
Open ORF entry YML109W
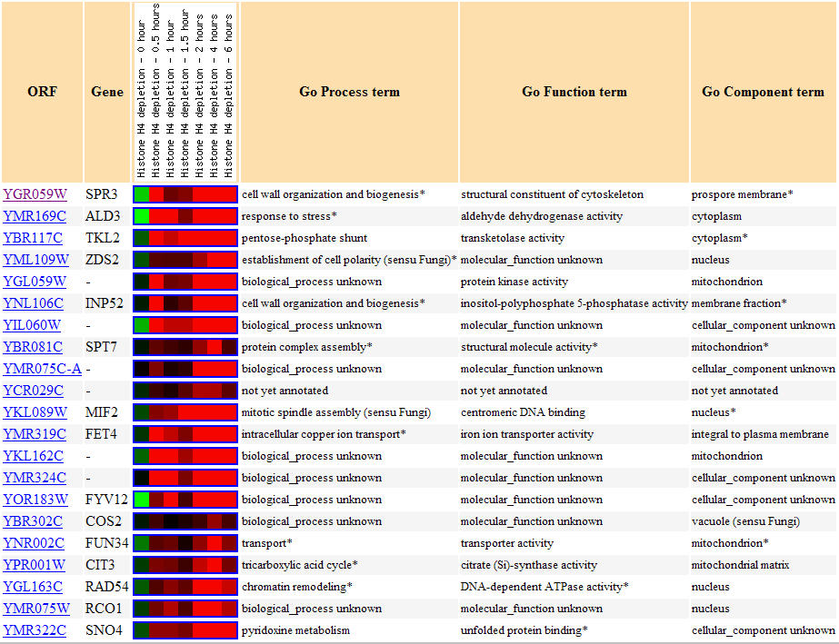[35, 260]
